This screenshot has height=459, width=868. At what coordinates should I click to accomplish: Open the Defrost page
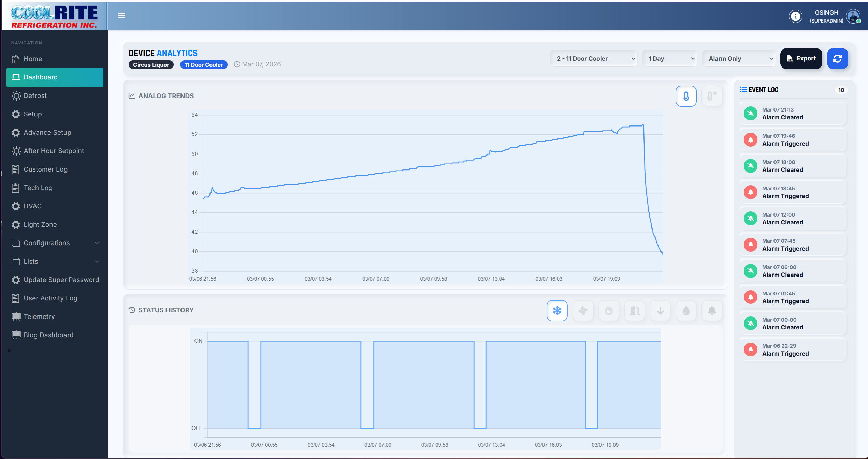pyautogui.click(x=35, y=95)
